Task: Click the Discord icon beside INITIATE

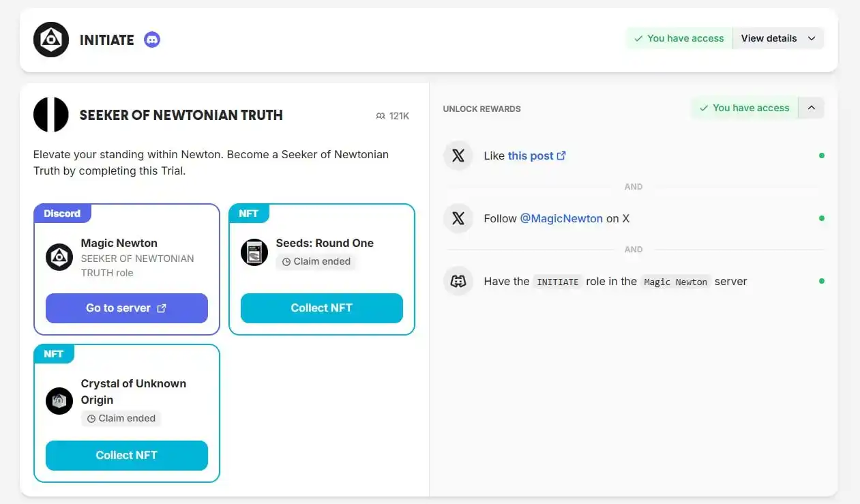Action: (152, 40)
